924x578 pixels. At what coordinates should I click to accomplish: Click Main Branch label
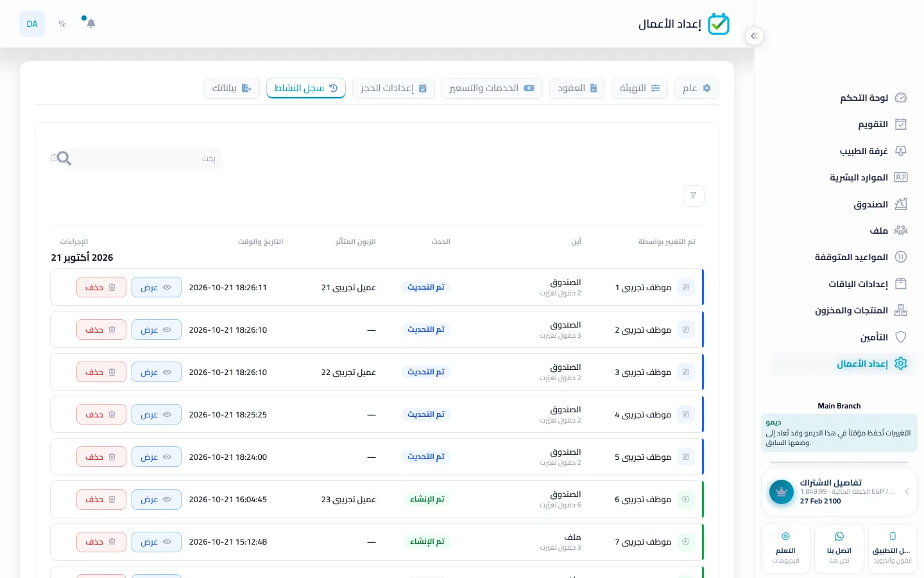(x=839, y=406)
